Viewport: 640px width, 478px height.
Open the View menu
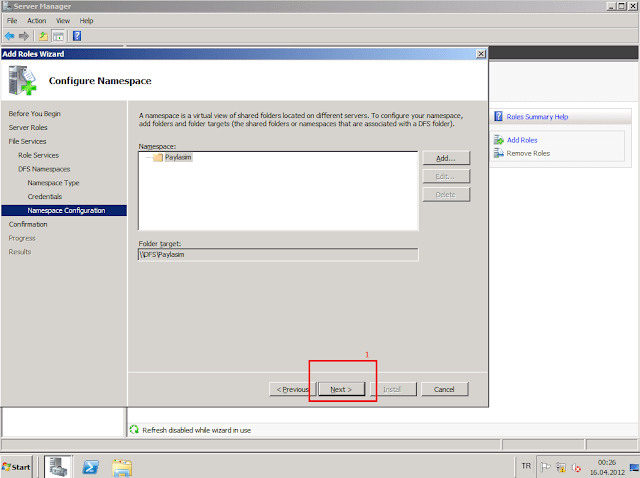point(63,20)
